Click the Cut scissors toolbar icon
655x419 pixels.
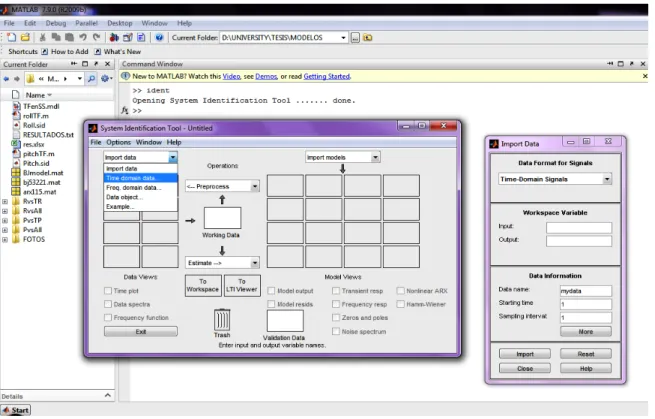point(43,37)
